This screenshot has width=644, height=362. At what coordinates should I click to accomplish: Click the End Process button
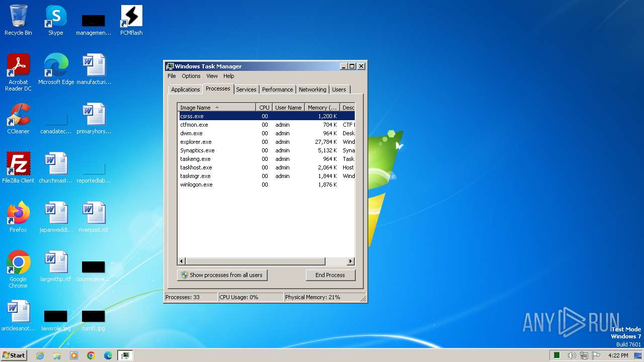[330, 275]
